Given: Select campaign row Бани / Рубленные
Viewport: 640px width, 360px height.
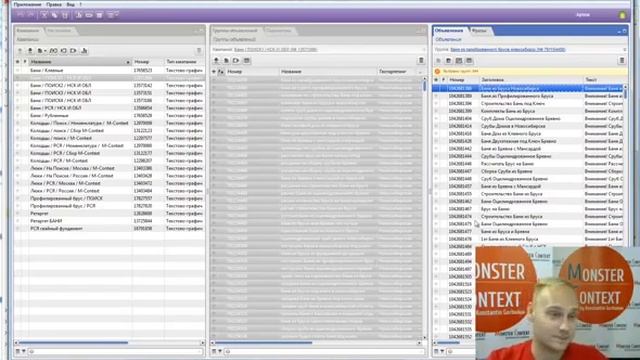Looking at the screenshot, I should click(109, 116).
